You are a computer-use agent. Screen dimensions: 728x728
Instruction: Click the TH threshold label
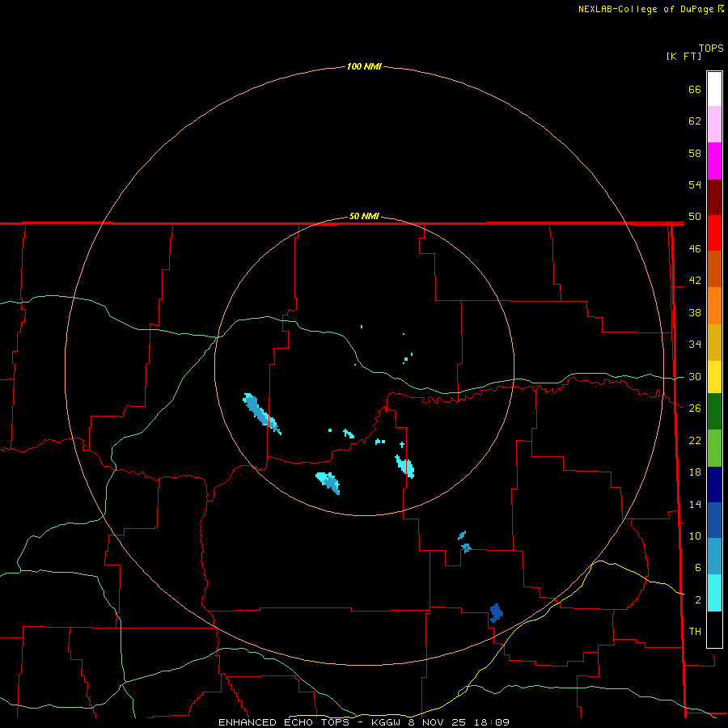coord(695,631)
